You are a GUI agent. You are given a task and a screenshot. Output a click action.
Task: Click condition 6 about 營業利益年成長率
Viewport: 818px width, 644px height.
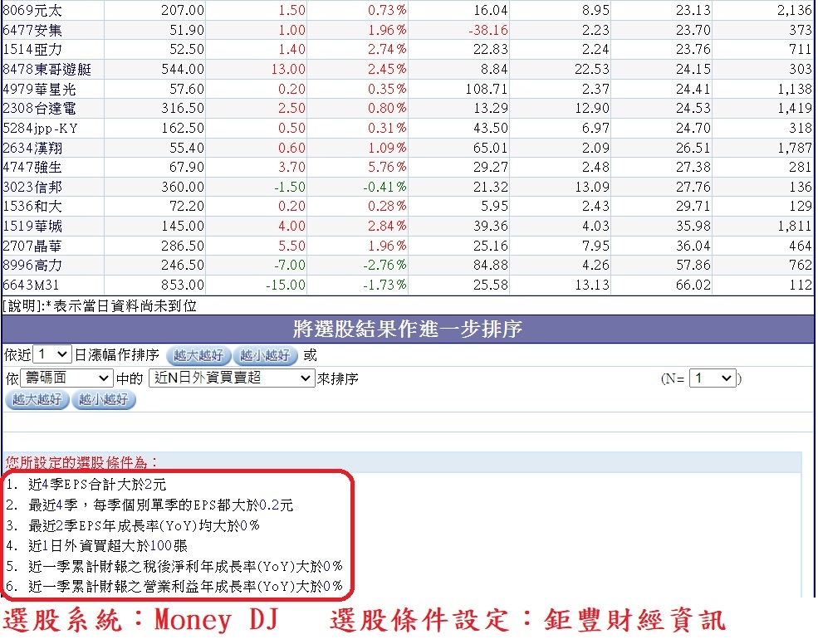click(185, 587)
